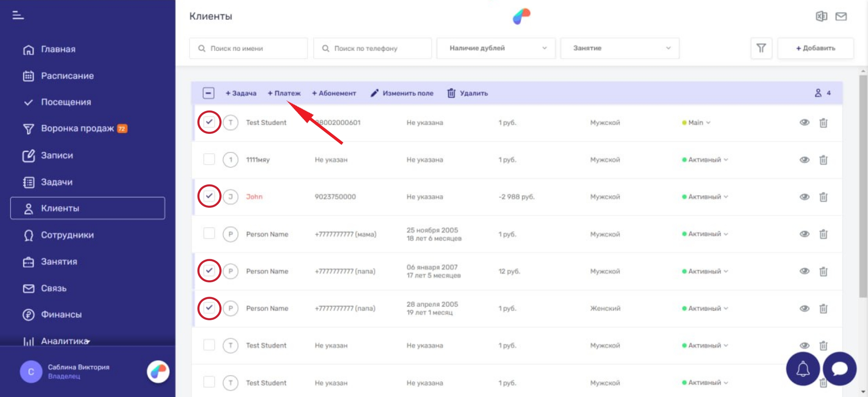Expand Активный status dropdown for John
The height and width of the screenshot is (397, 868).
tap(705, 197)
